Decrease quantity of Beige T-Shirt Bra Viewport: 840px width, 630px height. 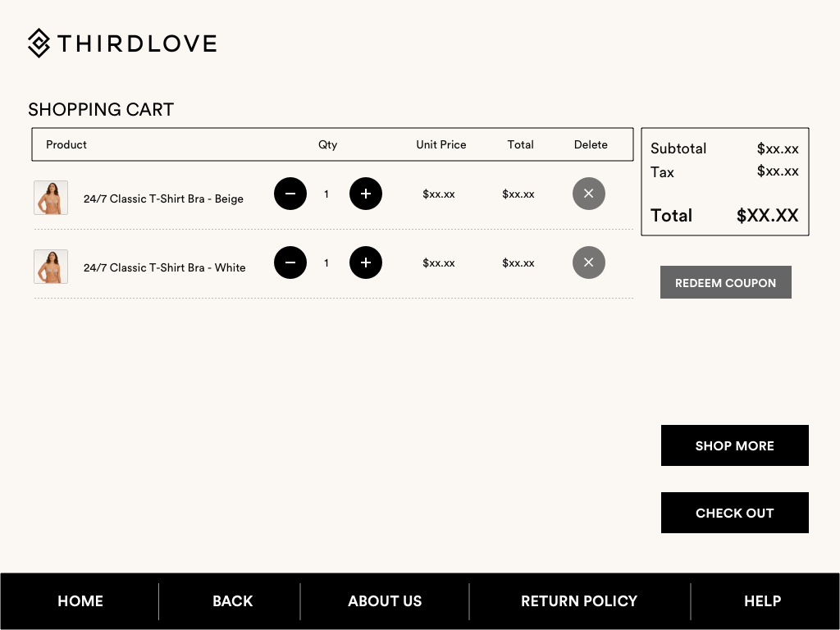[290, 194]
